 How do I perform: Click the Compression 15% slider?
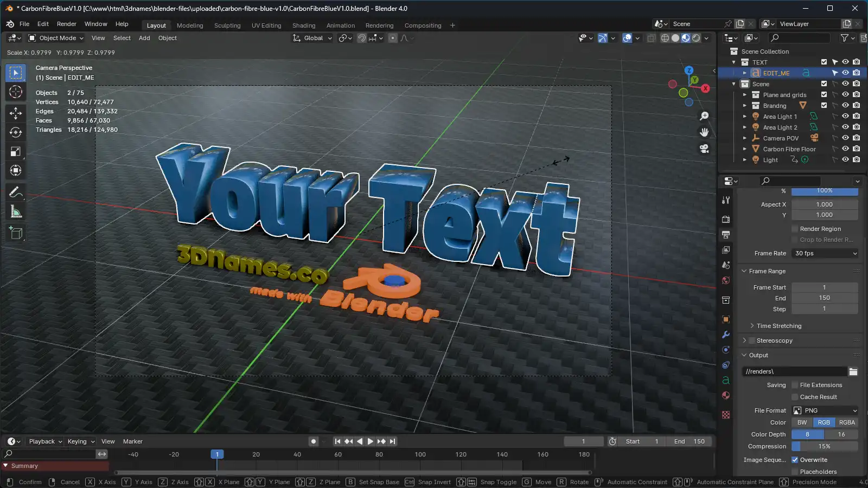tap(825, 446)
